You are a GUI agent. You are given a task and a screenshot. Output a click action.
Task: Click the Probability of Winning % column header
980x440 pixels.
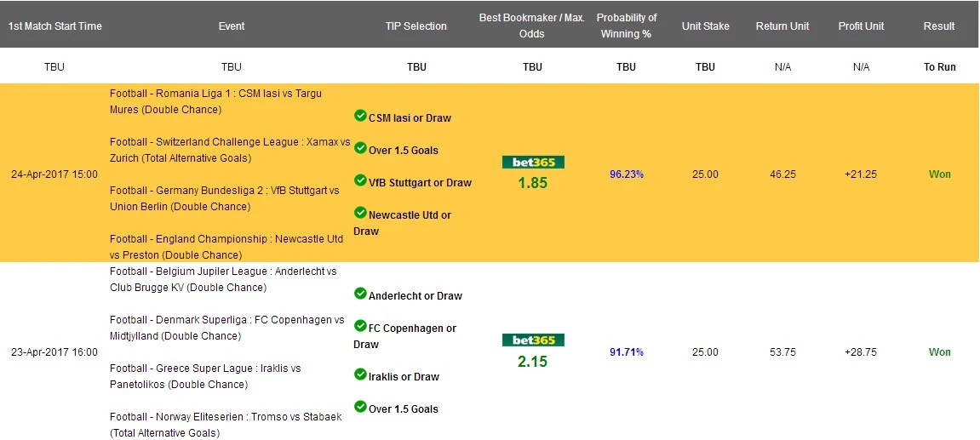point(627,26)
